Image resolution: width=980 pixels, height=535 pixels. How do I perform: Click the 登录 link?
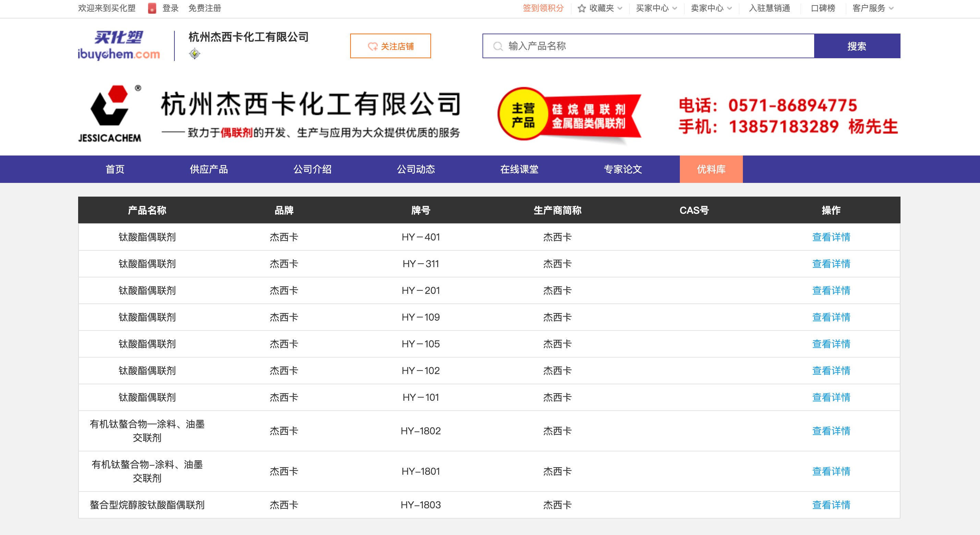tap(170, 8)
